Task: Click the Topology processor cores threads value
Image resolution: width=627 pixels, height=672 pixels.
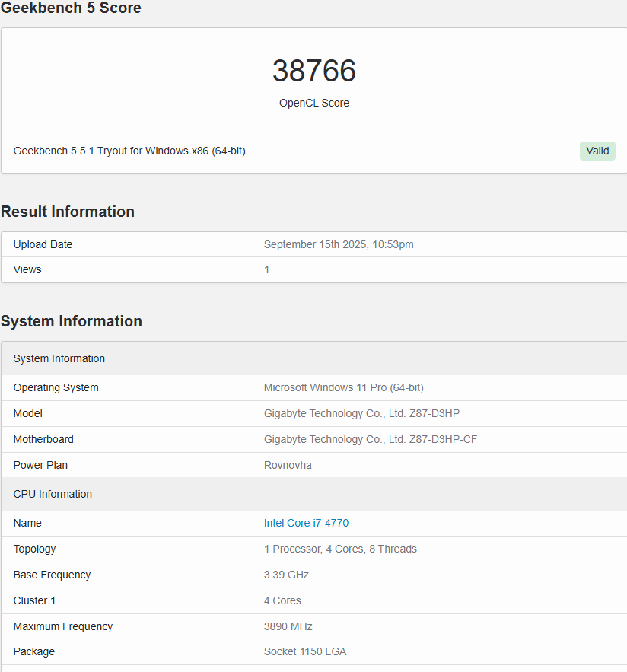Action: click(340, 549)
